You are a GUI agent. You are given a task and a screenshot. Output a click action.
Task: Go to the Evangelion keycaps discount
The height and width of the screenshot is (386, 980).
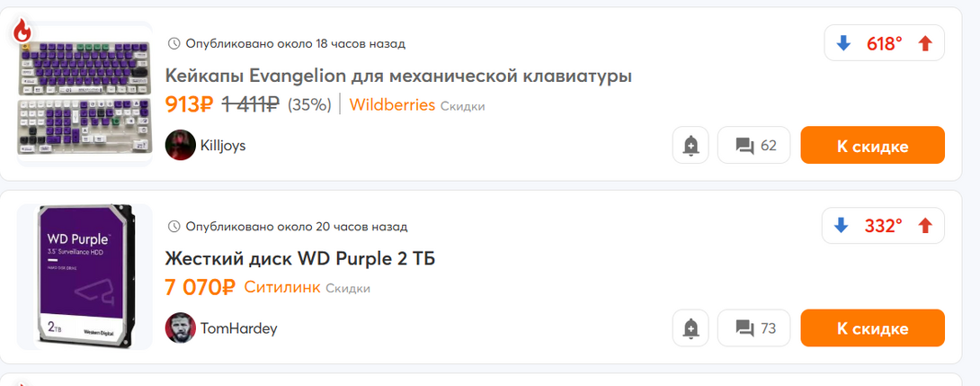tap(872, 146)
